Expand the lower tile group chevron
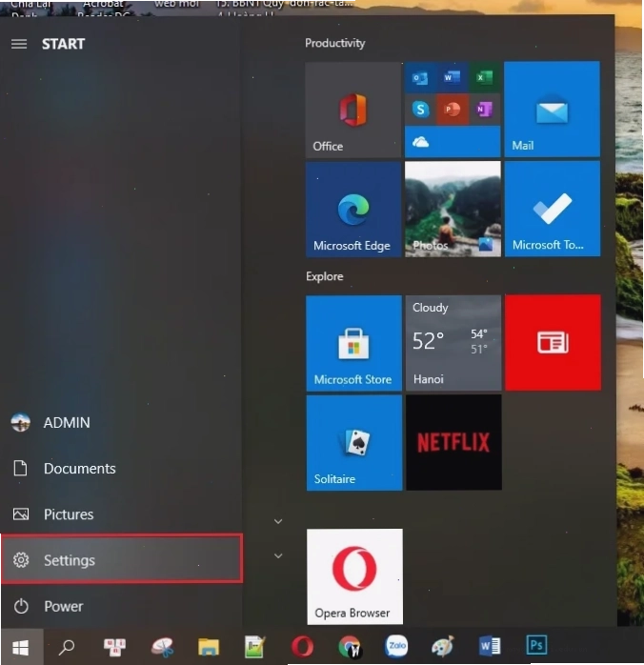The width and height of the screenshot is (644, 665). pos(278,555)
